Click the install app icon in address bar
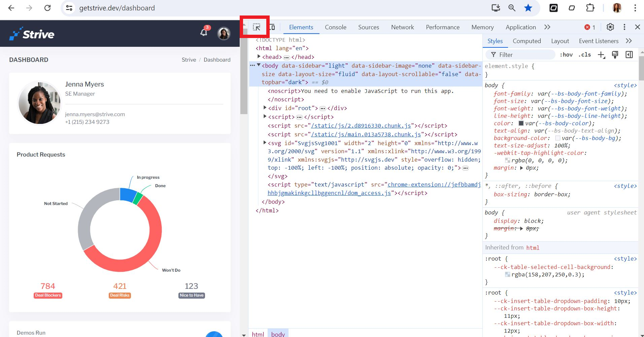This screenshot has width=644, height=337. click(x=496, y=8)
